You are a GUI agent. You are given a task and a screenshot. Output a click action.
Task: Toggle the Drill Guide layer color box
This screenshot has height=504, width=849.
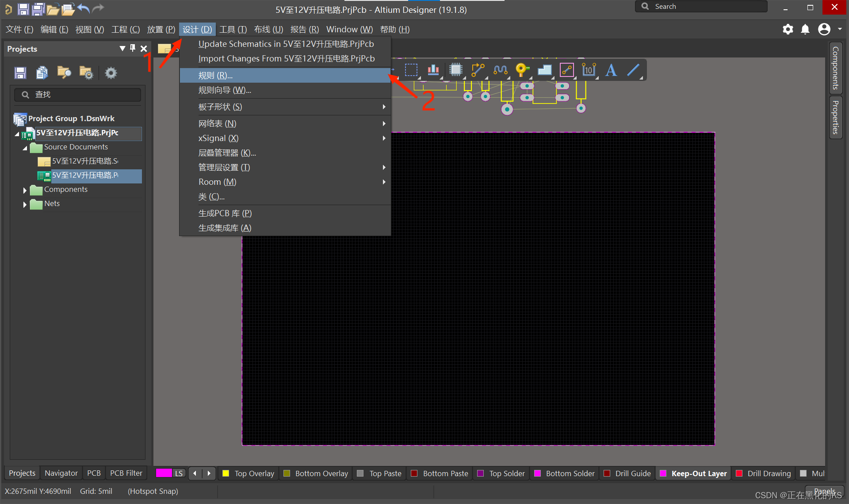pos(607,473)
